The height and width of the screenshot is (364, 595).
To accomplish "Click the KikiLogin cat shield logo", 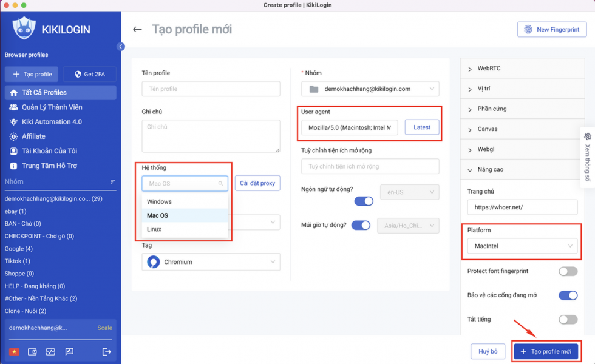I will tap(24, 28).
